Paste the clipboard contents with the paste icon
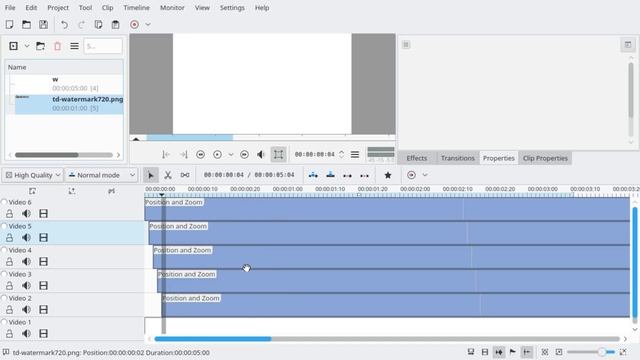Screen dimensions: 640x360 116,24
